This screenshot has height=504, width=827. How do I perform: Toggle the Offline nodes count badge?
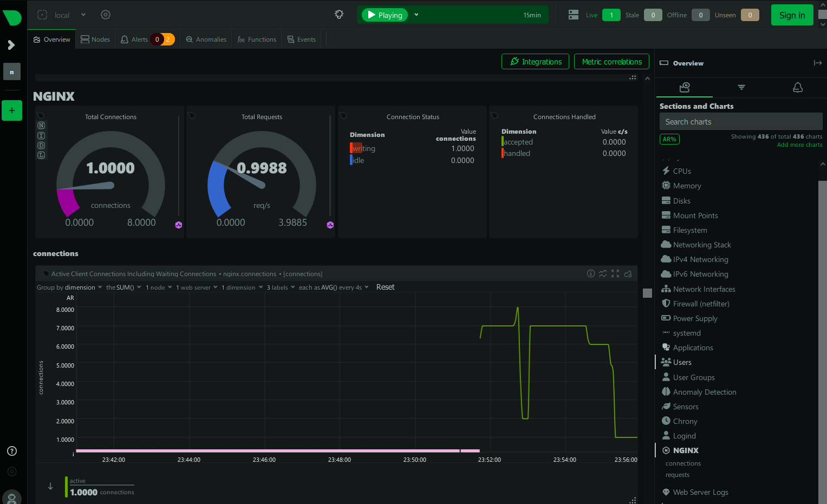(701, 15)
